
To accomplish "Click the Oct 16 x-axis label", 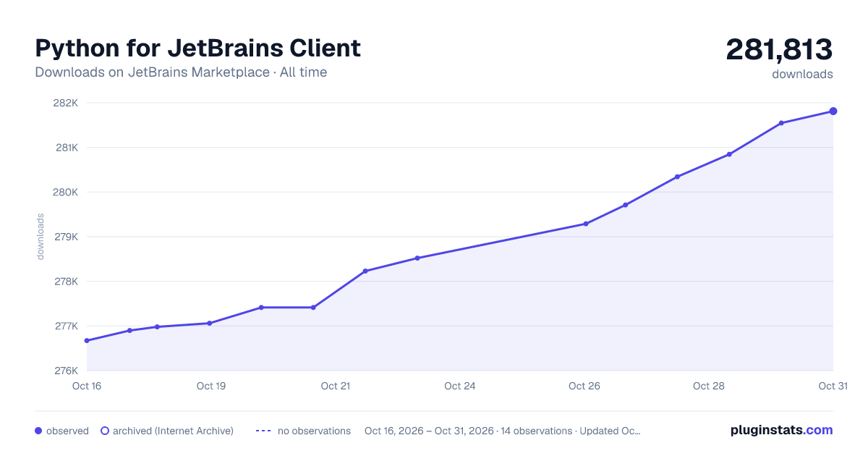I will 87,386.
